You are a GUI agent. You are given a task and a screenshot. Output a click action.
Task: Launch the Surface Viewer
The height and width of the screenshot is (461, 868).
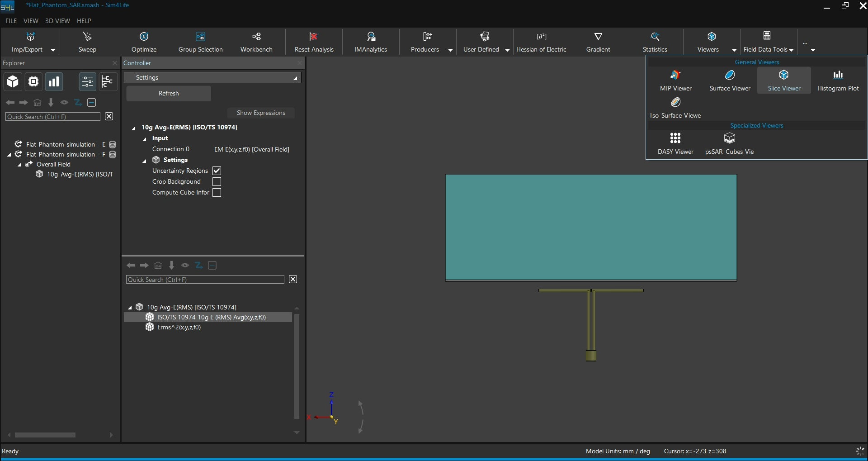(730, 81)
